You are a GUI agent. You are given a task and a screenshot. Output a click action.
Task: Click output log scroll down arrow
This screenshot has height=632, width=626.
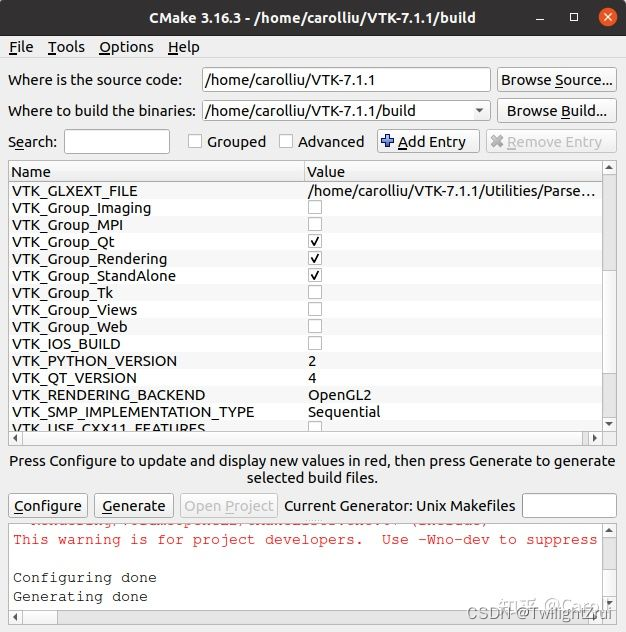[x=609, y=603]
